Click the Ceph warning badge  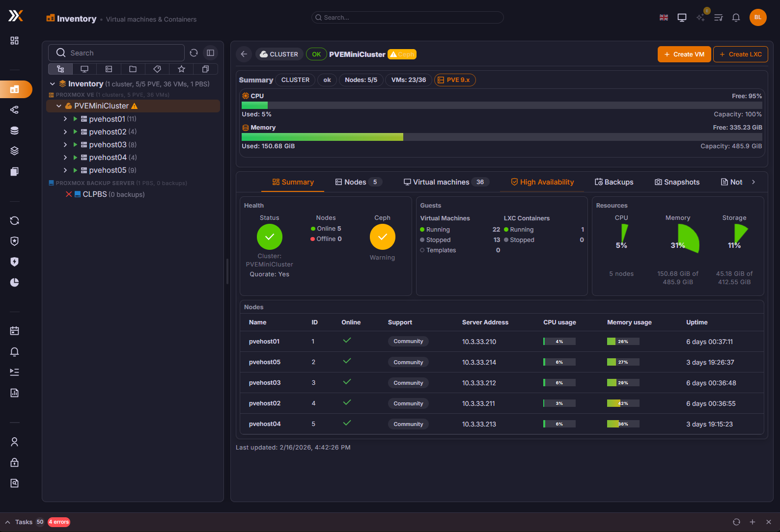coord(402,54)
